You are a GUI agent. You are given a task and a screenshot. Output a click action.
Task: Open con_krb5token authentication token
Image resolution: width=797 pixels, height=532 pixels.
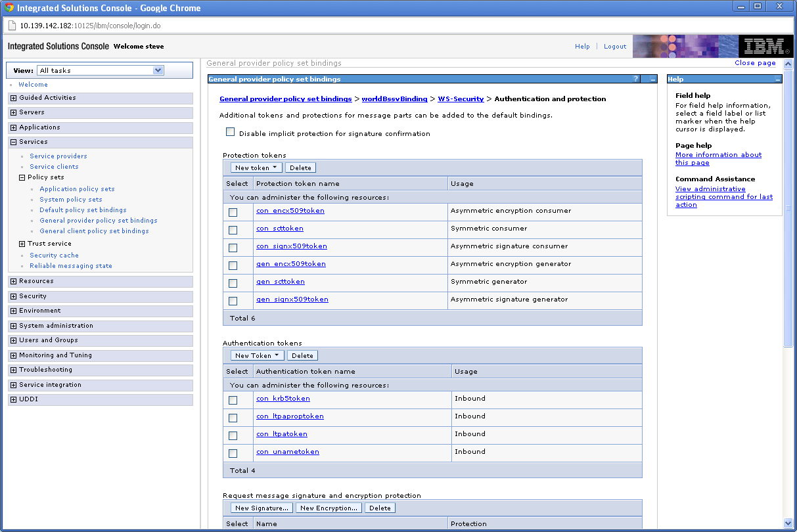[x=283, y=399]
